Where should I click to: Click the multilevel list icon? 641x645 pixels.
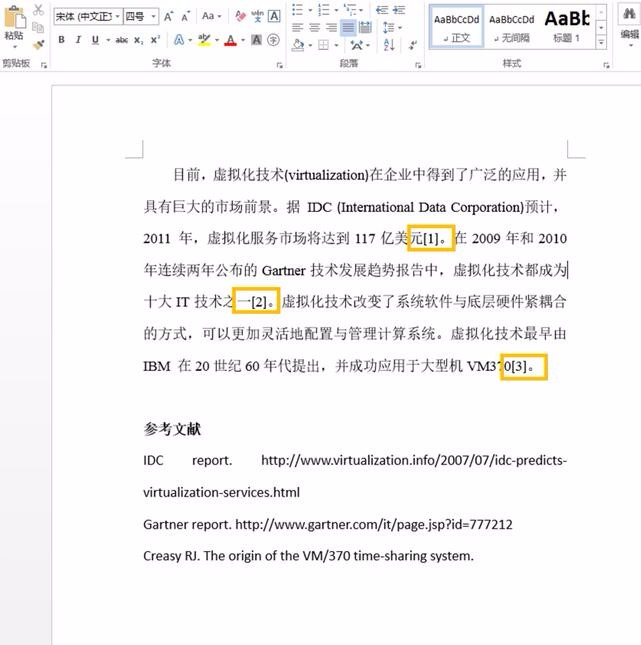(350, 9)
